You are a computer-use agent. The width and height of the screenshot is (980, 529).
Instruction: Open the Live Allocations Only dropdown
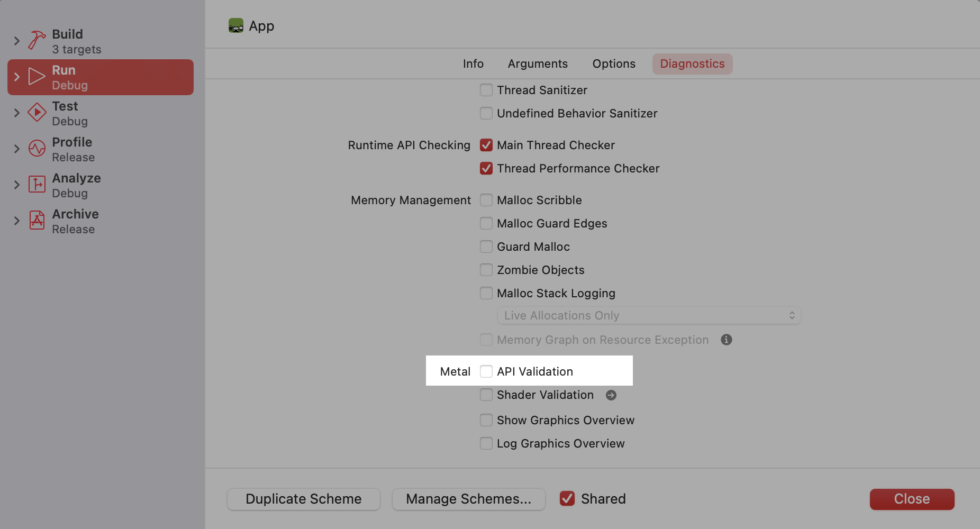(x=649, y=315)
